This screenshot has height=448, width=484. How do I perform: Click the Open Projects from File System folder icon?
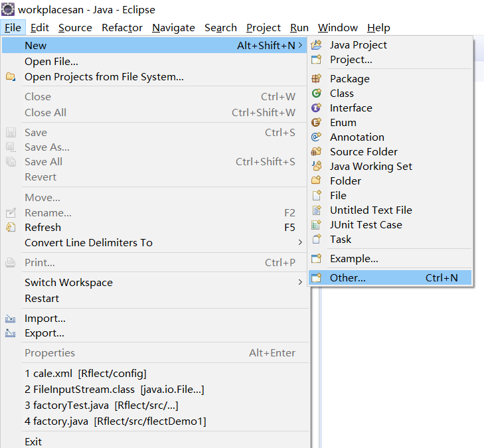pos(11,76)
